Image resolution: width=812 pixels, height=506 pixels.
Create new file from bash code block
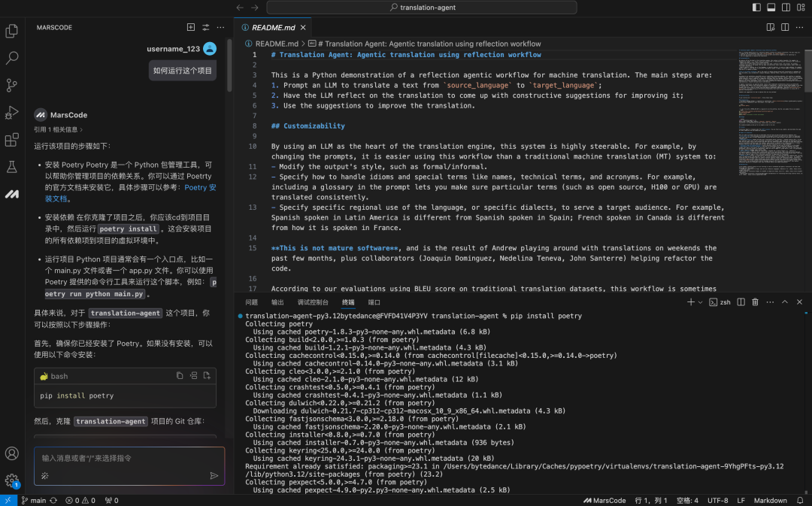pyautogui.click(x=207, y=376)
